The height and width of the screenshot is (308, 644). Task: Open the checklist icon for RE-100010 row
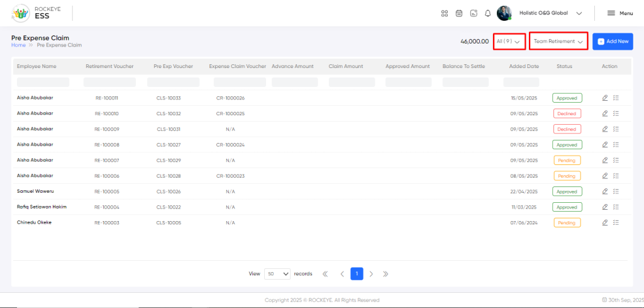tap(616, 113)
